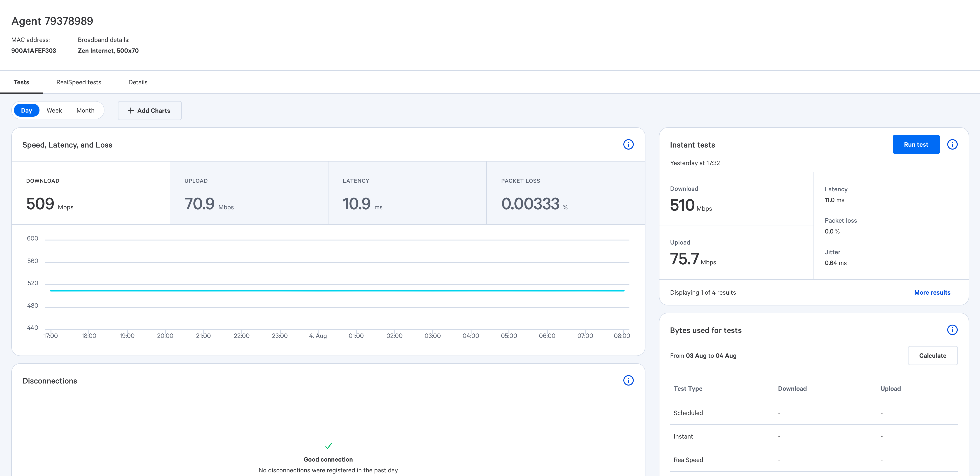Click the 600 y-axis label

tap(32, 239)
